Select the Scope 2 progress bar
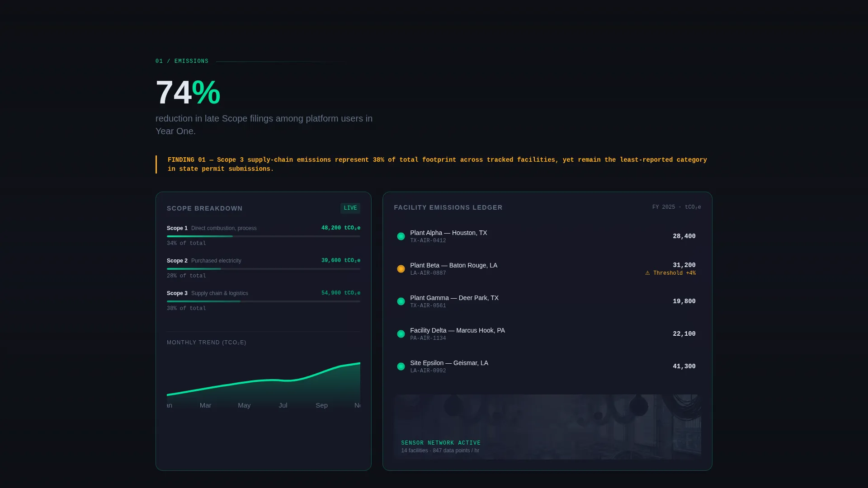 pyautogui.click(x=264, y=269)
